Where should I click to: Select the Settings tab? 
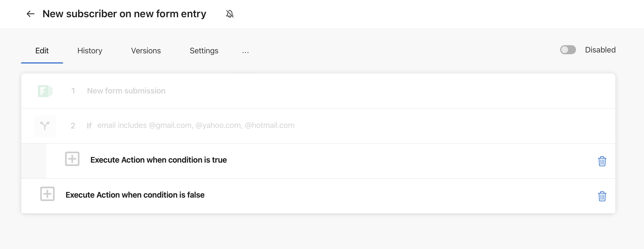pyautogui.click(x=204, y=51)
